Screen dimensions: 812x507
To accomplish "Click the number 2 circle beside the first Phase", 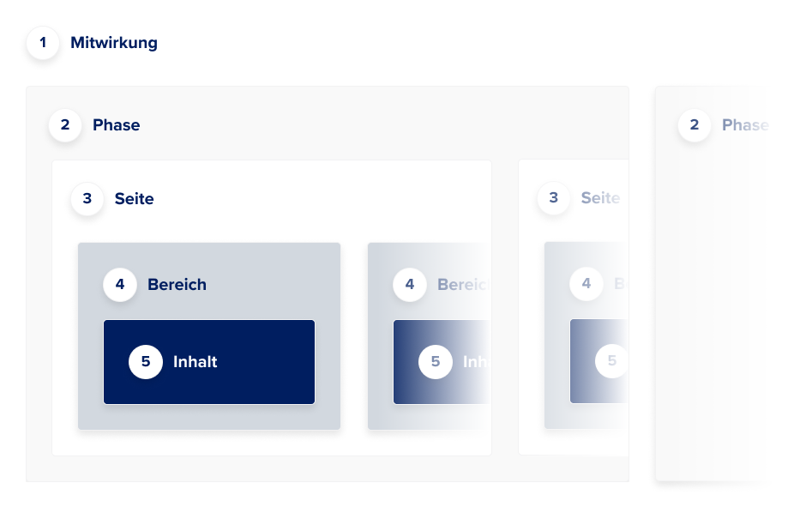I will [65, 124].
